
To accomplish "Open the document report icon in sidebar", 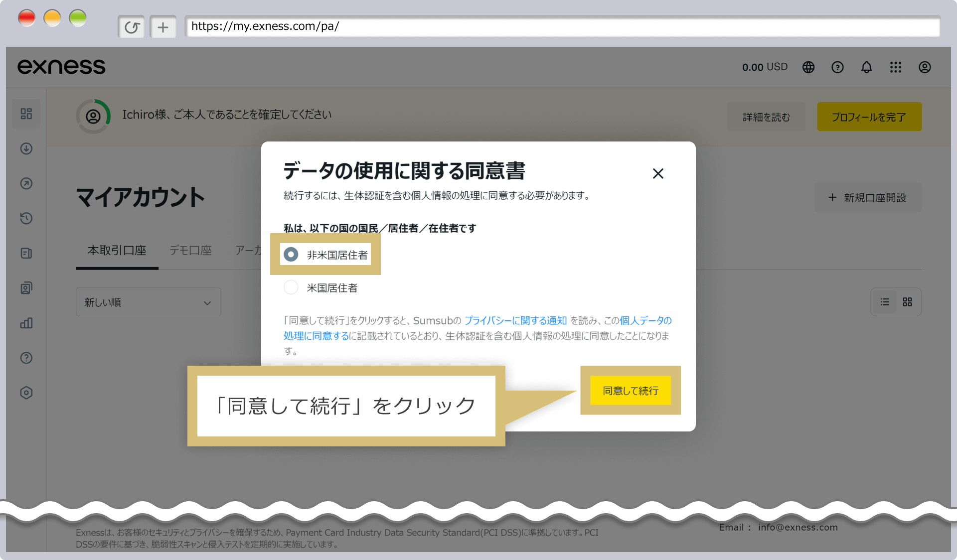I will 26,253.
